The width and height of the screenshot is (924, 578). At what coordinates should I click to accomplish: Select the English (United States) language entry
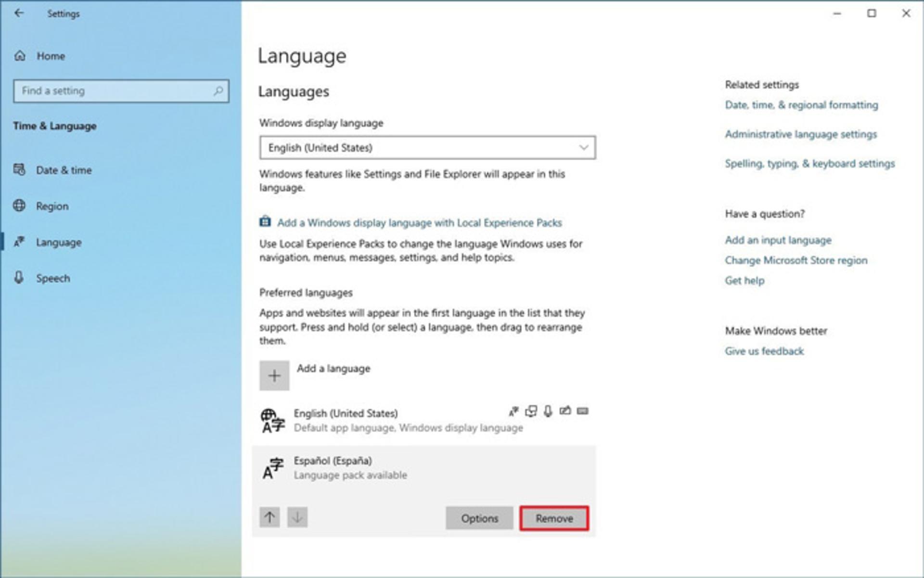click(x=424, y=420)
